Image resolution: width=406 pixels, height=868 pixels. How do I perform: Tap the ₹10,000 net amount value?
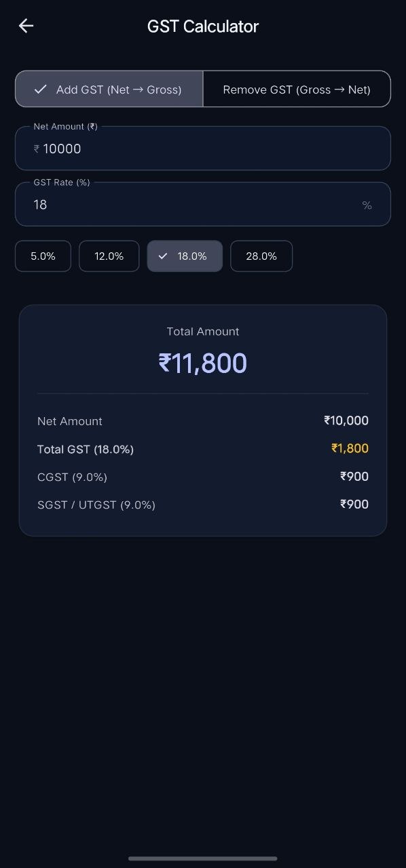(346, 420)
